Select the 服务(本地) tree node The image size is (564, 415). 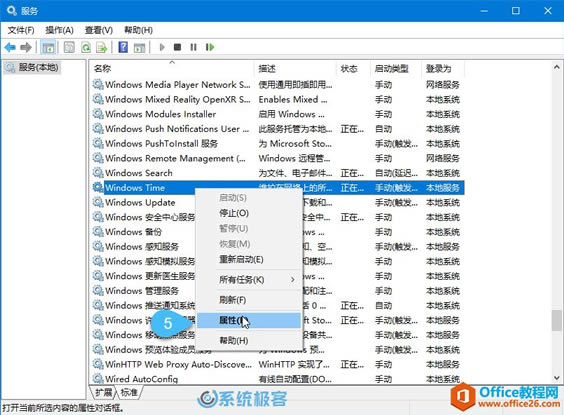point(32,67)
